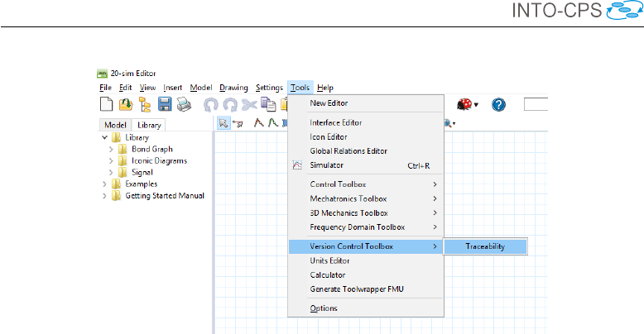This screenshot has width=644, height=334.
Task: Choose Traceability from the submenu
Action: point(485,246)
